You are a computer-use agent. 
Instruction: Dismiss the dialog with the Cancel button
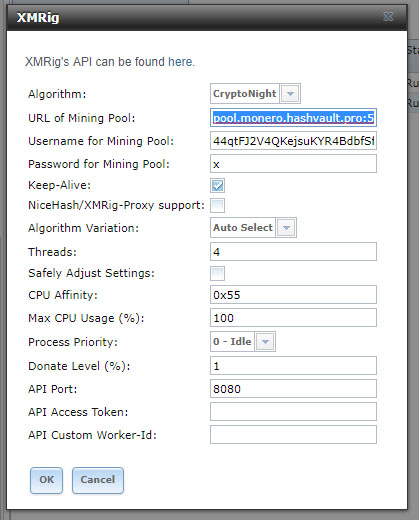(x=98, y=480)
